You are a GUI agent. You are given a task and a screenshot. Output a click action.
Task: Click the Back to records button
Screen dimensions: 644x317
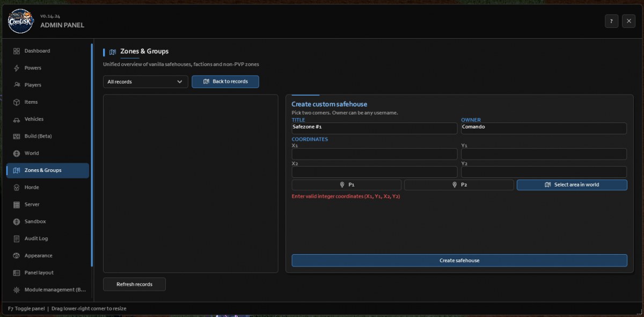coord(225,82)
